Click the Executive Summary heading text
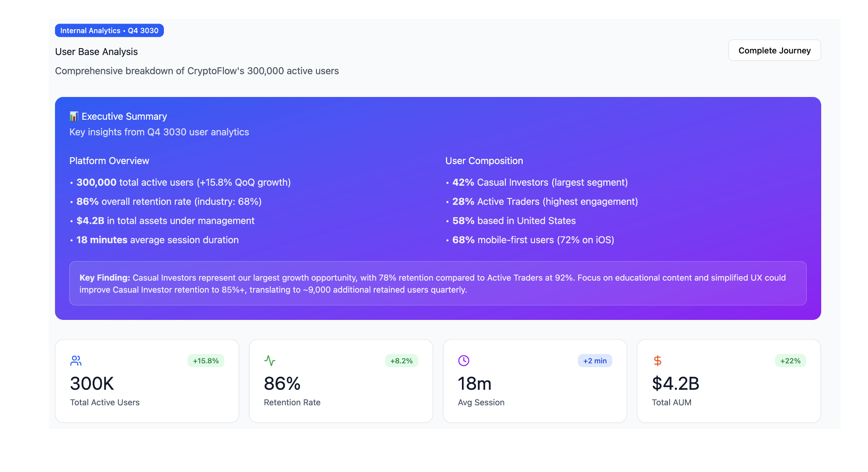 tap(124, 116)
